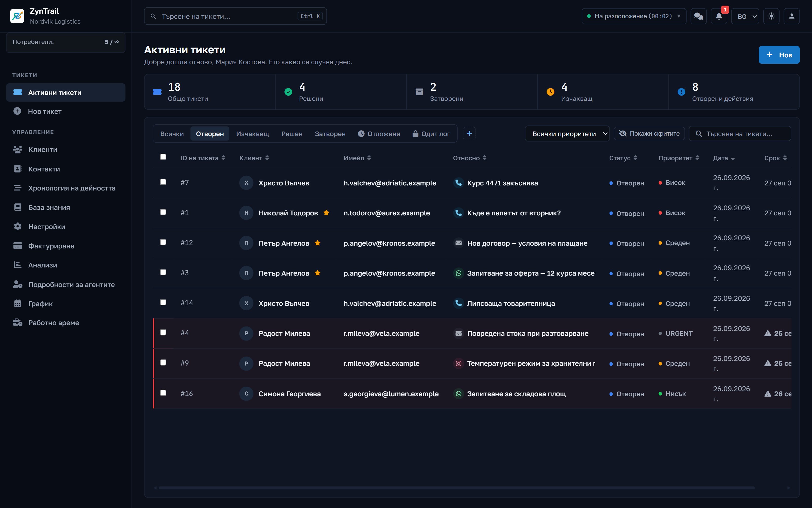Click Instagram icon for Температурен режим ticket

pyautogui.click(x=458, y=363)
